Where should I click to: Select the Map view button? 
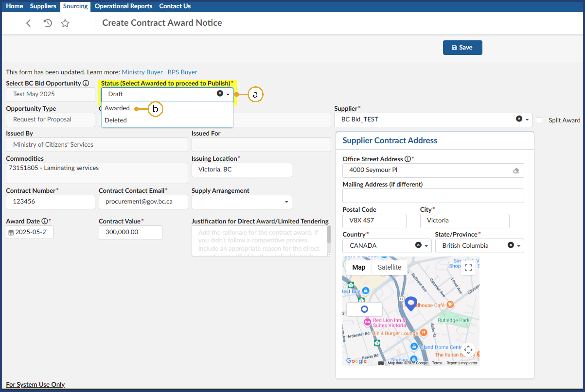tap(359, 267)
